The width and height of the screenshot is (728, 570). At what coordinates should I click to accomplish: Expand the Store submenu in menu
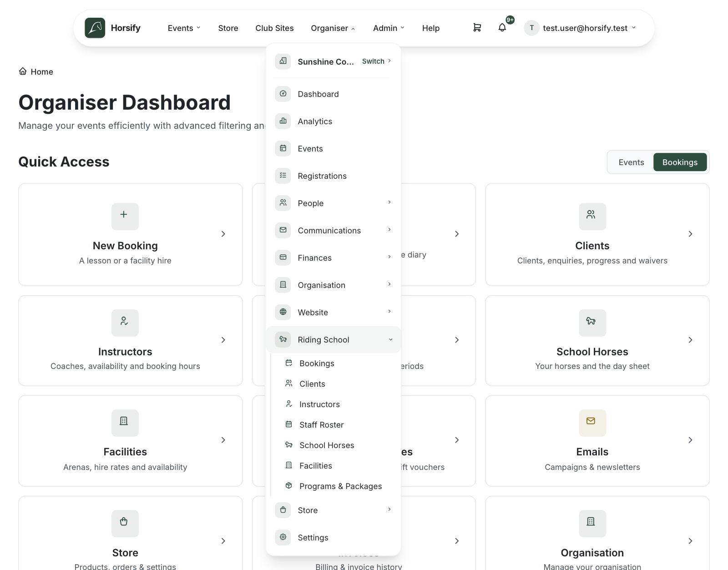point(333,510)
